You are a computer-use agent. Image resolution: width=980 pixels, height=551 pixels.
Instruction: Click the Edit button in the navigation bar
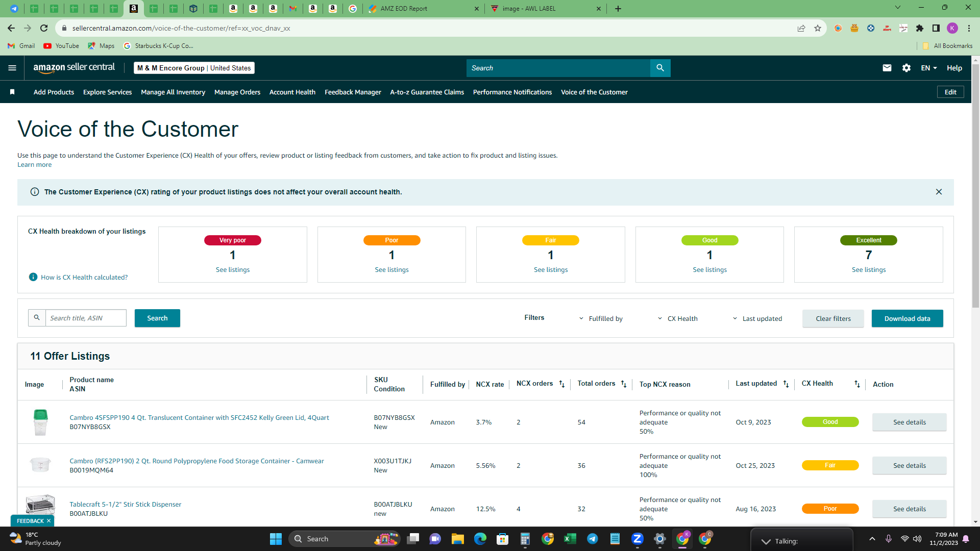950,92
